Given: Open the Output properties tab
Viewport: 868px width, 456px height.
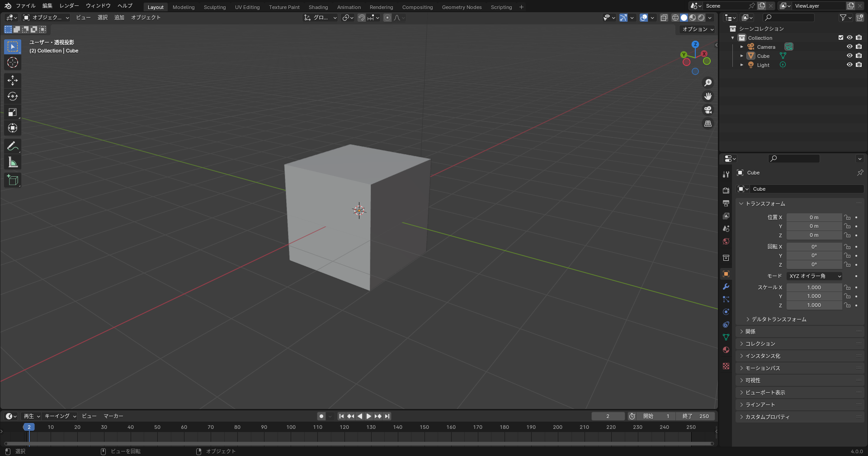Looking at the screenshot, I should point(726,203).
